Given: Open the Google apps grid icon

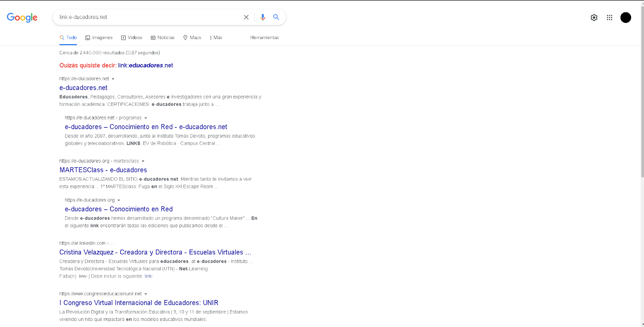Looking at the screenshot, I should pos(610,18).
